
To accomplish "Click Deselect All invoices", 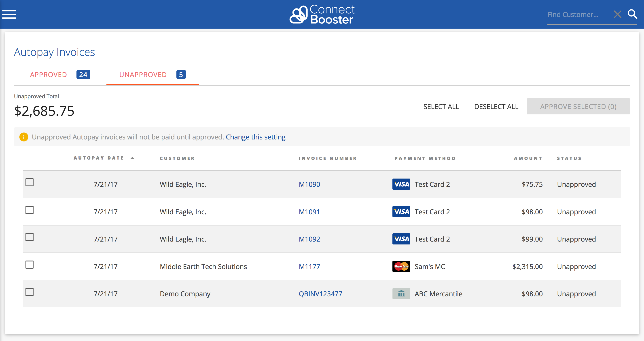I will [496, 107].
